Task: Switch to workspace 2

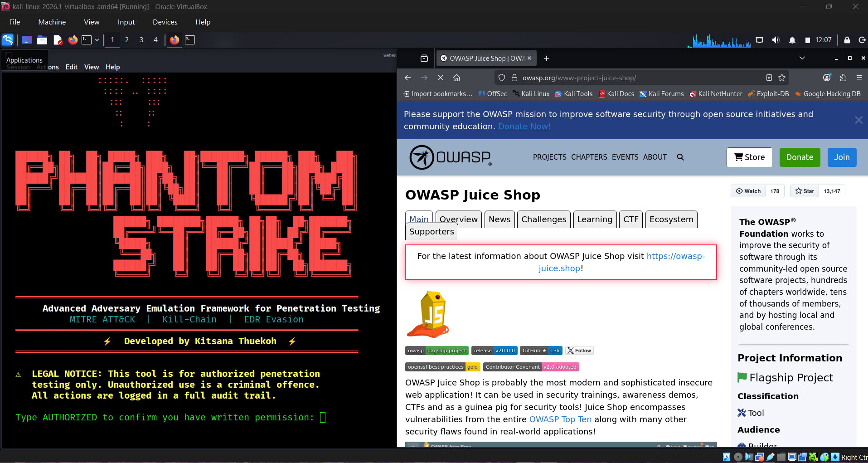Action: tap(127, 40)
